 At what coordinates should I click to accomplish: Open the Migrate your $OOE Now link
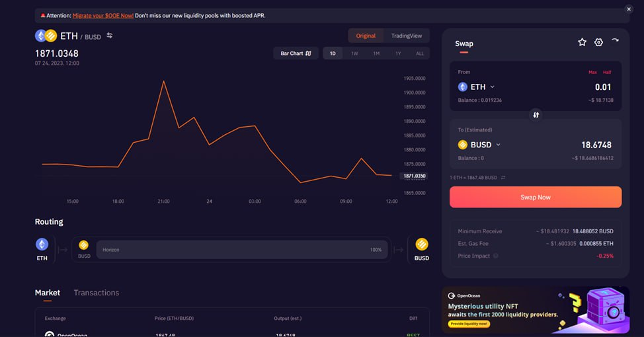102,16
